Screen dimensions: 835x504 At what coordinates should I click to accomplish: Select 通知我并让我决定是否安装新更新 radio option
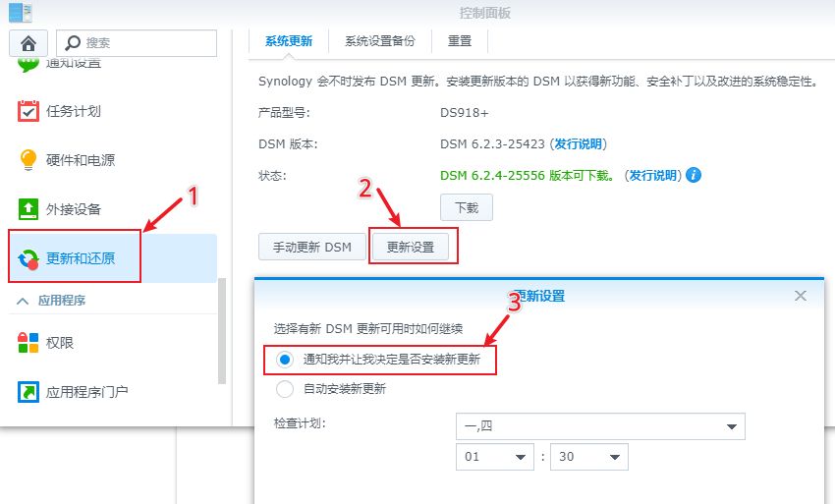284,360
